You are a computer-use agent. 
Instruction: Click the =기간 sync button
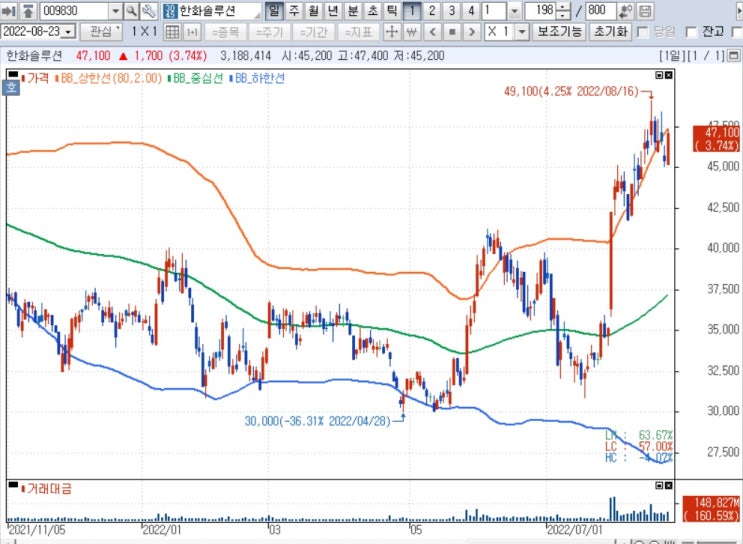pyautogui.click(x=314, y=32)
